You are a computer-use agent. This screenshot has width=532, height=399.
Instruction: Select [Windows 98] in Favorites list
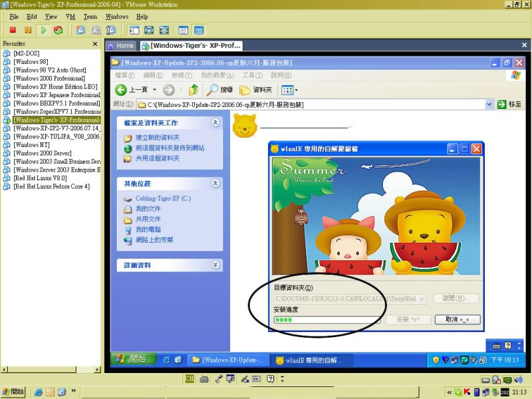(31, 62)
